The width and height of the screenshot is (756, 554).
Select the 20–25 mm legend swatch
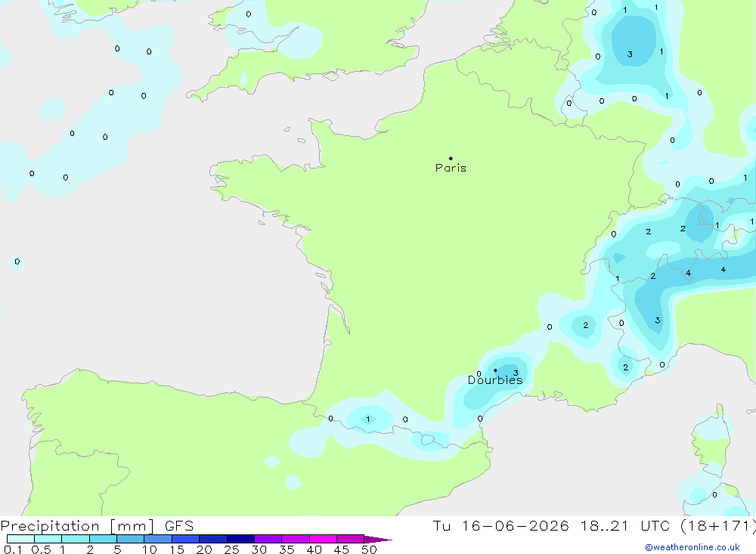coord(213,539)
